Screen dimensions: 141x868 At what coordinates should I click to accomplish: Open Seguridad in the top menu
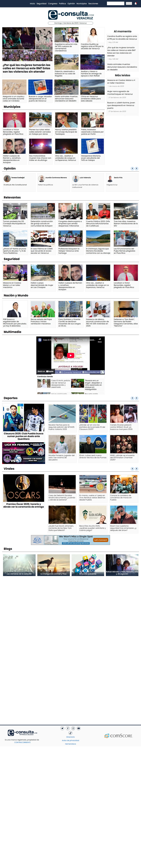[41, 4]
